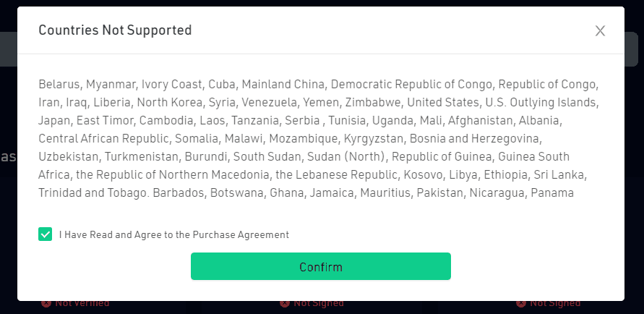Click the Not Verified status text

tap(82, 303)
